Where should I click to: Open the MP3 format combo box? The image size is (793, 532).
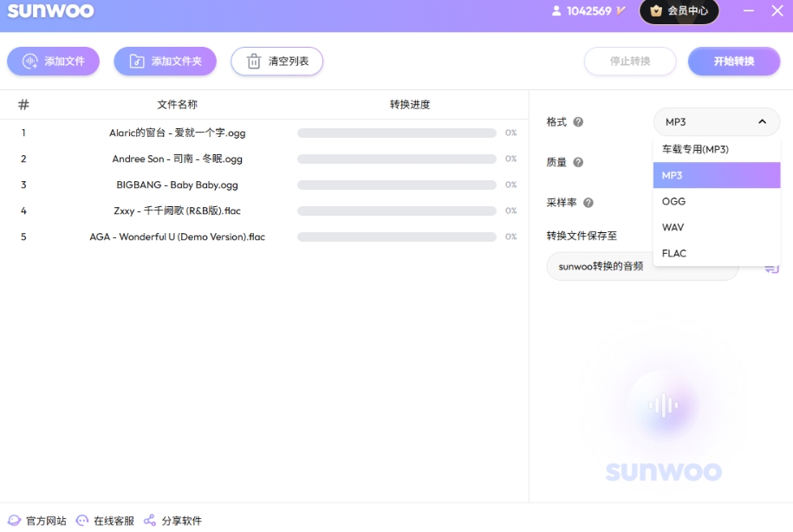click(717, 122)
